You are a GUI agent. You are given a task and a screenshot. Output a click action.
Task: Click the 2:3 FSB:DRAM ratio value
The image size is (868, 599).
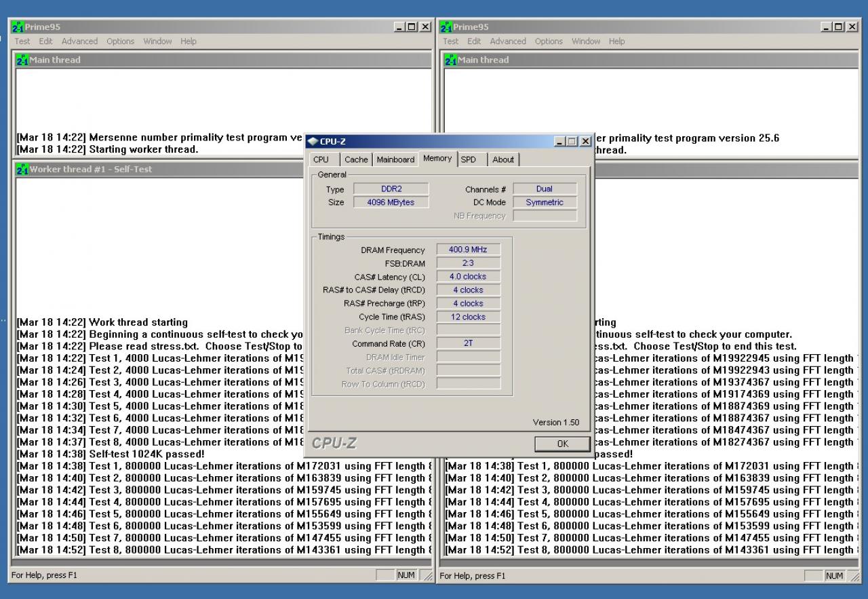click(468, 263)
